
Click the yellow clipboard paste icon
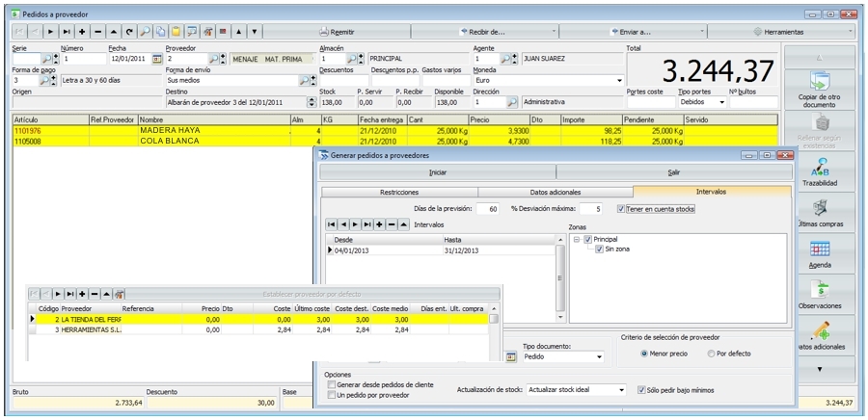pos(176,32)
